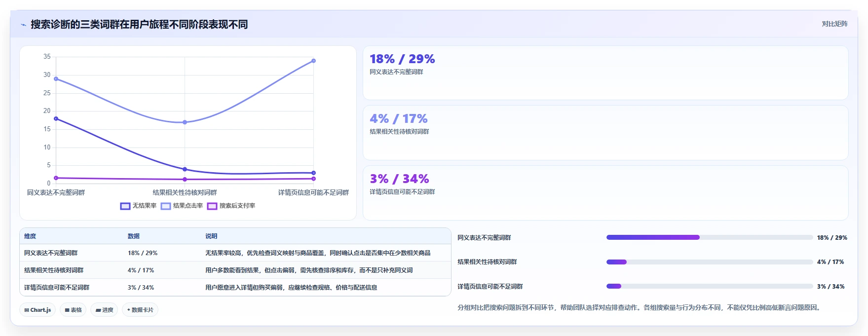Click y-axis tick label 20
This screenshot has height=336, width=868.
pyautogui.click(x=47, y=111)
